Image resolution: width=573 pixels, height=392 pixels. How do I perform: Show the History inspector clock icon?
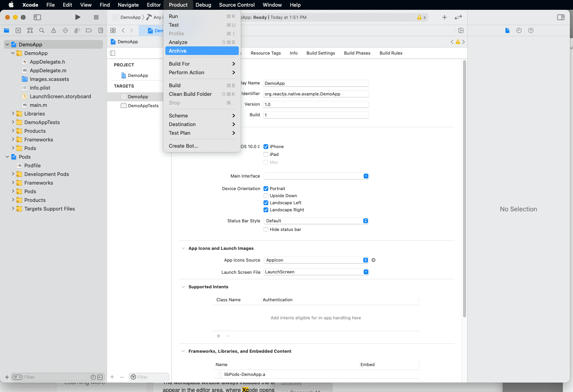pos(519,30)
